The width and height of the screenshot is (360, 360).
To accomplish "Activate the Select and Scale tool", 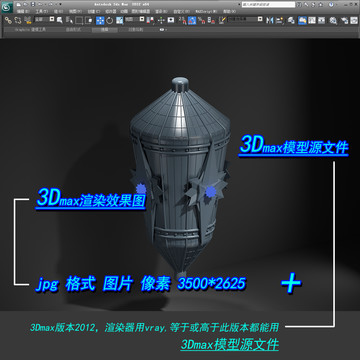I will tap(120, 20).
